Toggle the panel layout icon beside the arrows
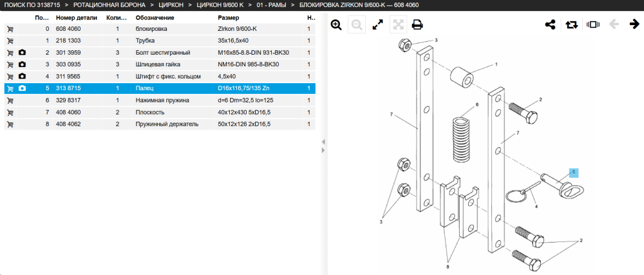This screenshot has height=275, width=644. point(593,24)
